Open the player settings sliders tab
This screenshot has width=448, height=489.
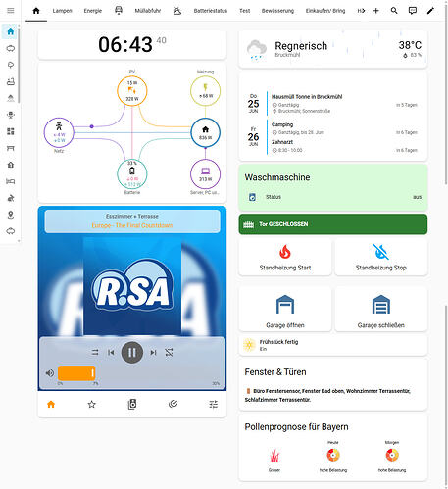[214, 405]
